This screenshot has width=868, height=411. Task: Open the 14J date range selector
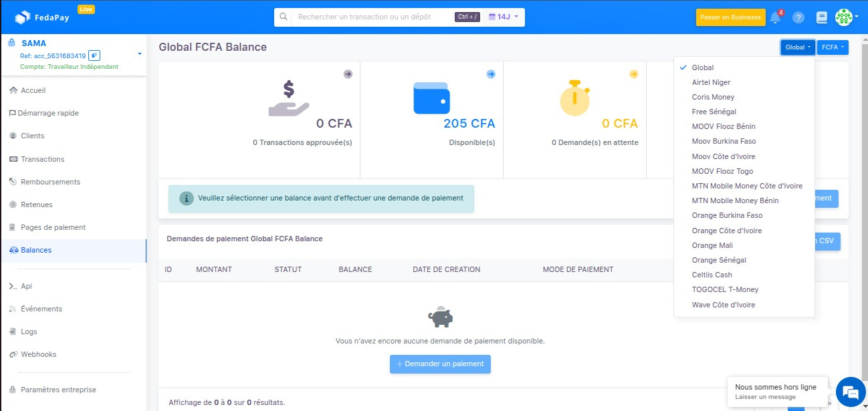point(503,16)
